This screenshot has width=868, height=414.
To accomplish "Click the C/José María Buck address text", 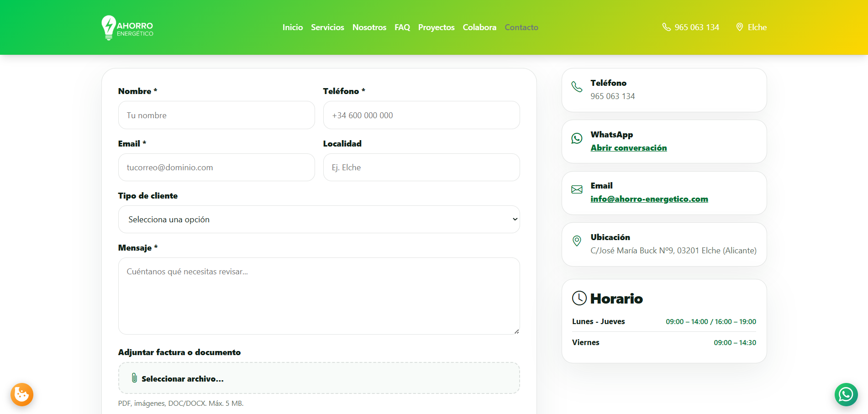I will pos(673,251).
